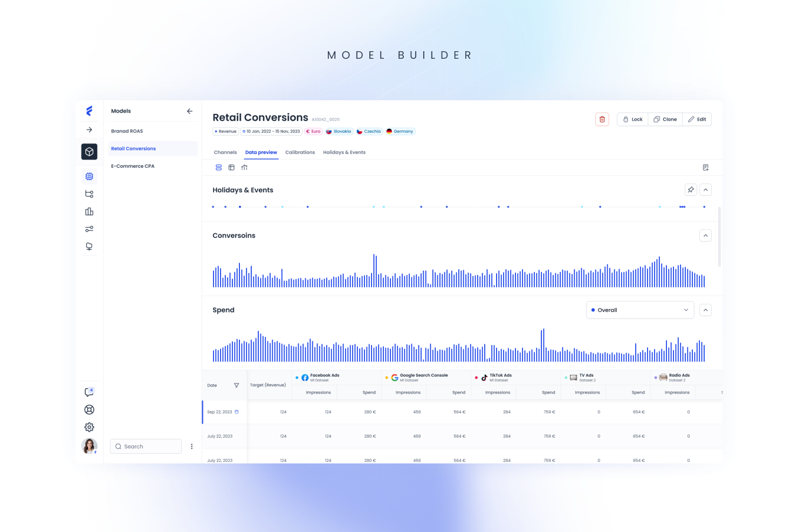Collapse the Conversions chart section

coord(705,236)
